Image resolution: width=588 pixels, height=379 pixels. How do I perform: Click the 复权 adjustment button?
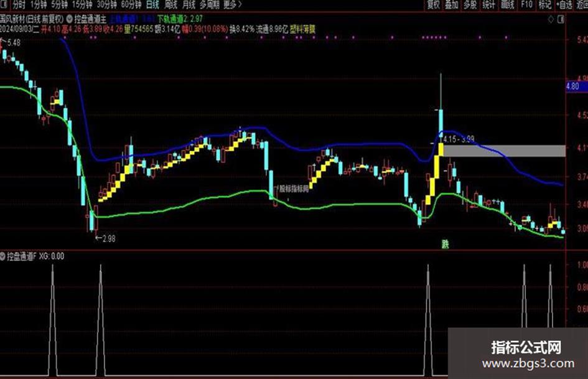(x=434, y=5)
